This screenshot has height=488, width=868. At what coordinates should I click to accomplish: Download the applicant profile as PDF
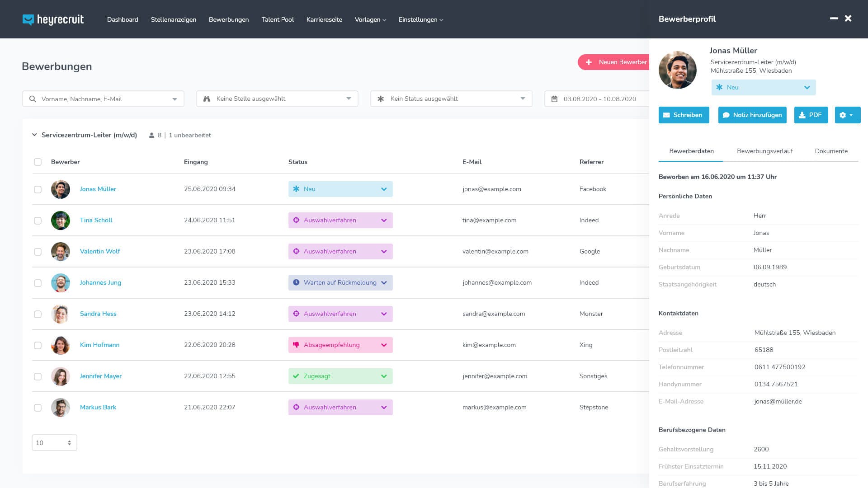811,115
